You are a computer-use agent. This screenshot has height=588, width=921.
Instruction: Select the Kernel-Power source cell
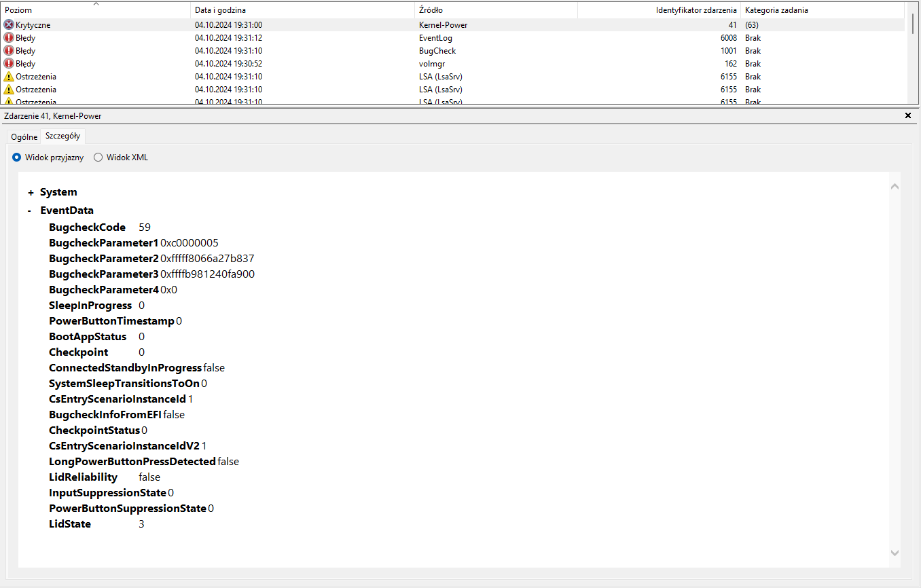443,24
